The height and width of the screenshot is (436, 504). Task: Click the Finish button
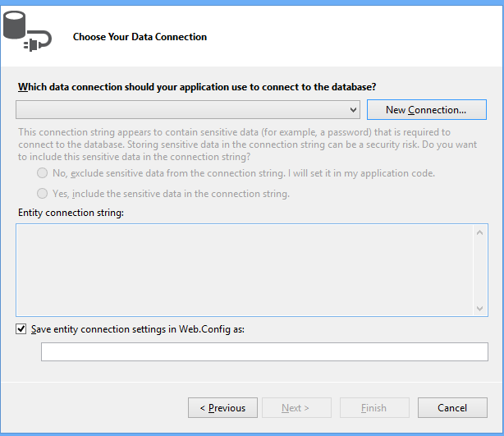coord(374,408)
